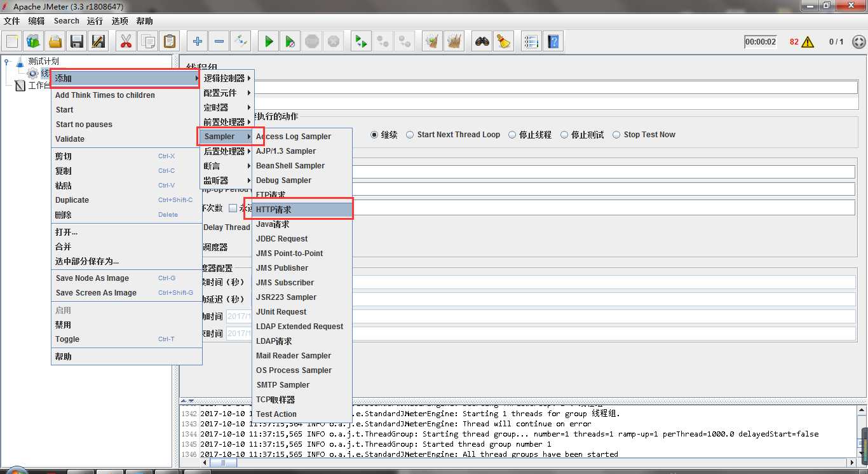Screen dimensions: 868x474
Task: Select Start Next Thread Loop radio button
Action: [x=410, y=135]
